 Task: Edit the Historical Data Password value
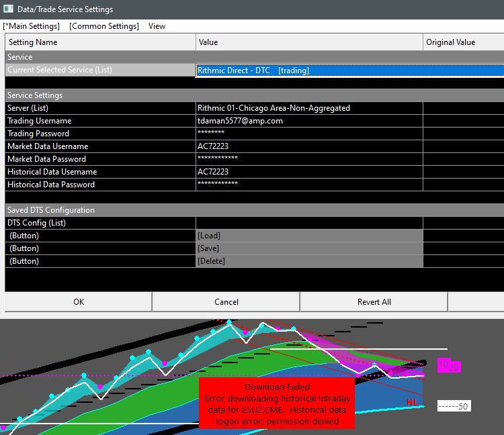coord(309,185)
